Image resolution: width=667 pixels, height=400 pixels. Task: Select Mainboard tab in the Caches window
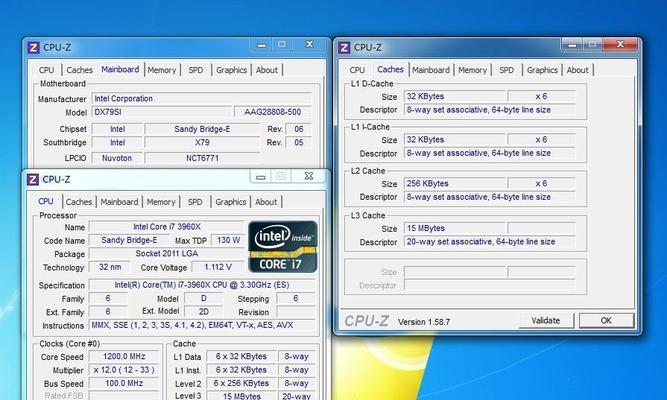click(x=431, y=70)
